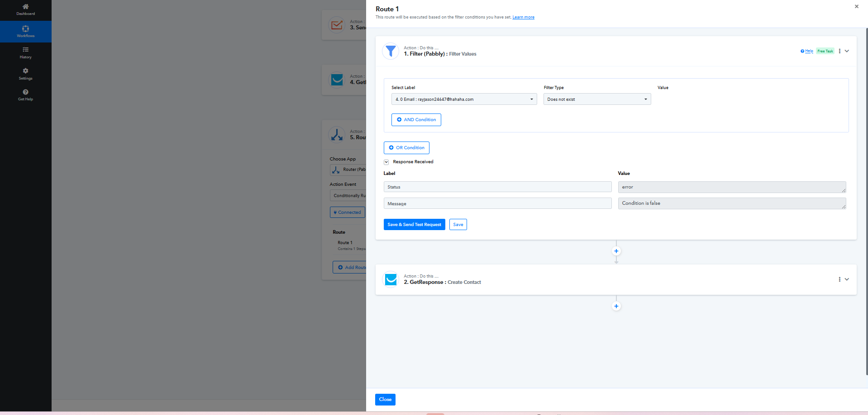Screen dimensions: 868x415
Task: Click the Filter (Pabbly) funnel icon
Action: point(390,51)
